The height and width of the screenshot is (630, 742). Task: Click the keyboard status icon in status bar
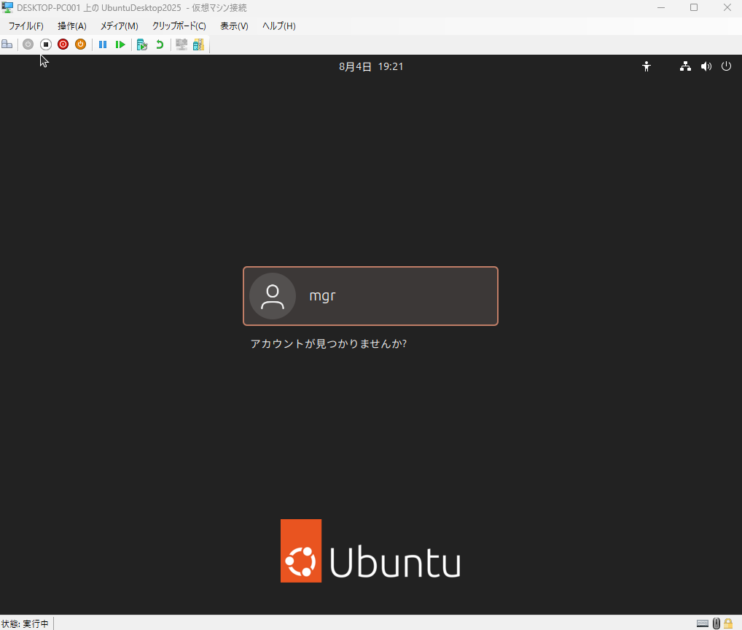click(702, 623)
